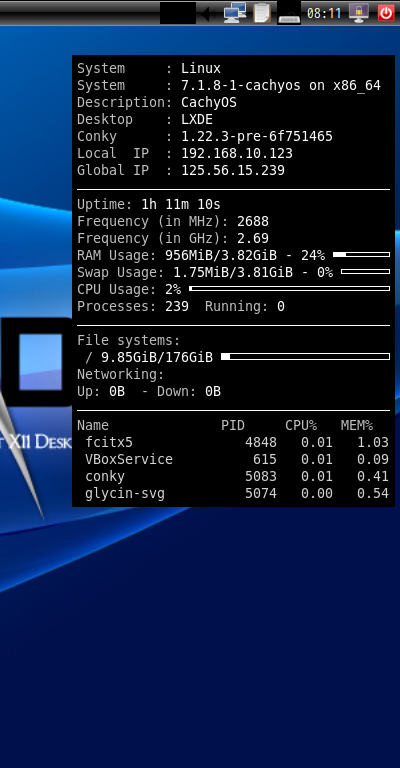The width and height of the screenshot is (400, 768).
Task: Click the MEM% column header
Action: click(x=357, y=425)
